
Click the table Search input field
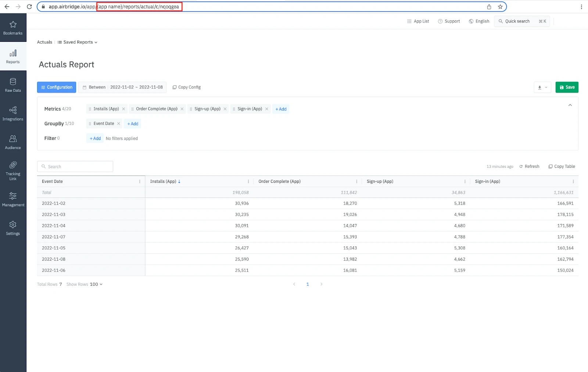(75, 167)
